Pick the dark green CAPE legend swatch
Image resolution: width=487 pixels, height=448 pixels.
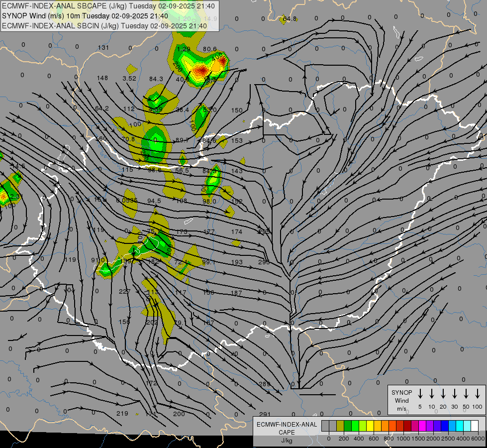[348, 426]
